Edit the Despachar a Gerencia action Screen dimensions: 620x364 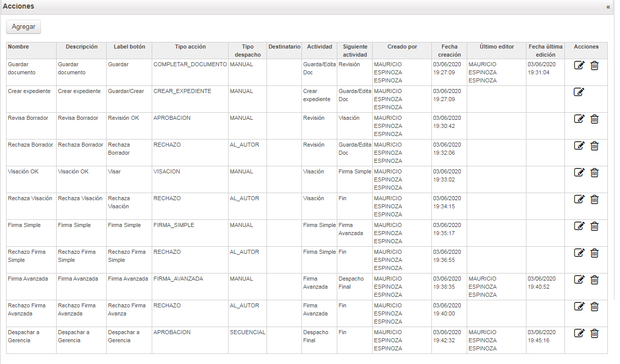580,333
